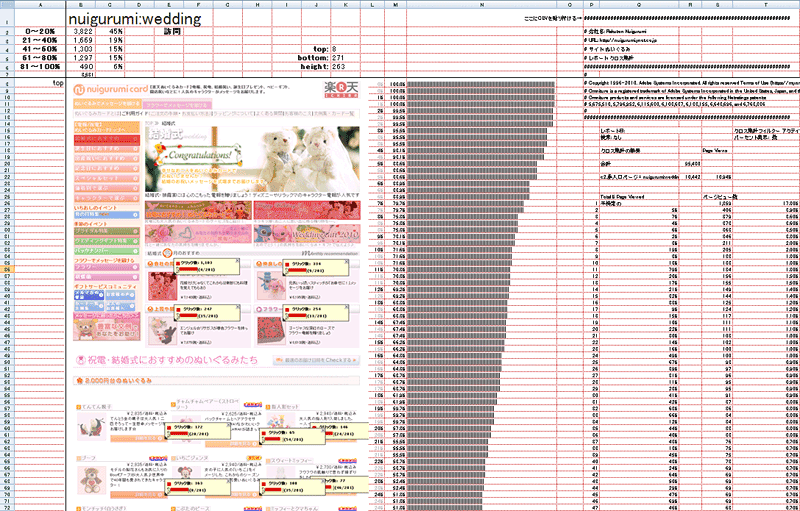Click the 'Check' delivery date button

(x=311, y=359)
